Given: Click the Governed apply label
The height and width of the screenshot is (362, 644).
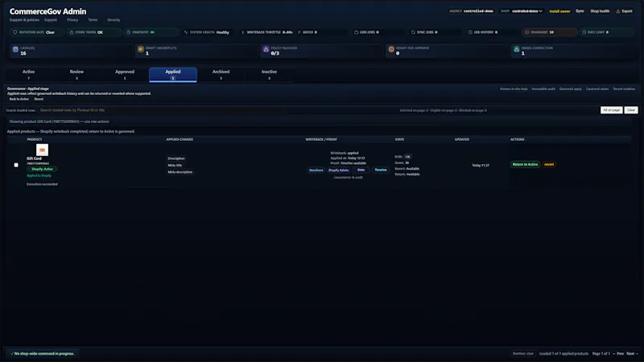Looking at the screenshot, I should (570, 88).
